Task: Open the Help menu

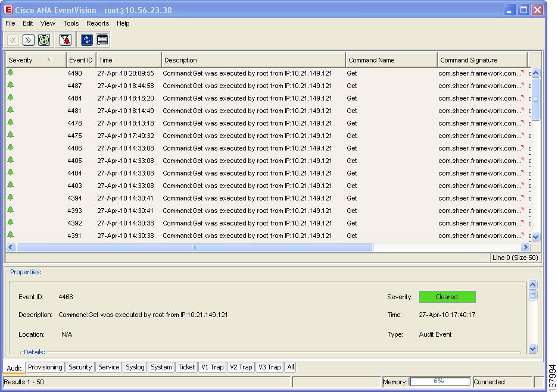Action: 123,23
